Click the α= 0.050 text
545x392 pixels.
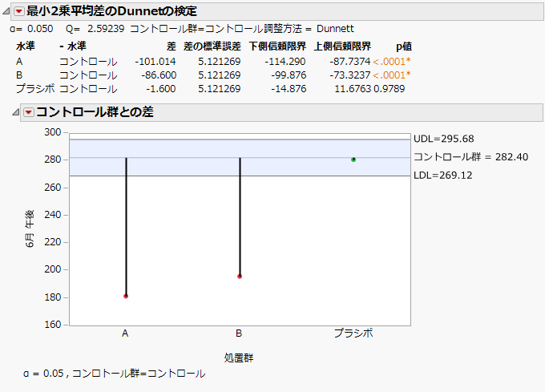[x=31, y=29]
